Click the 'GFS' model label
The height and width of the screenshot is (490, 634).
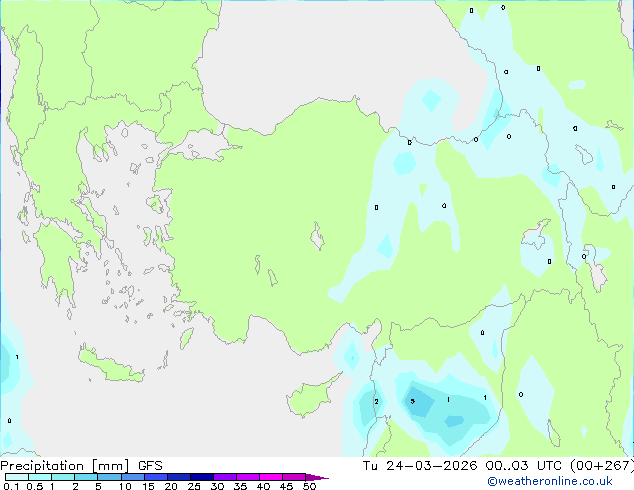150,466
